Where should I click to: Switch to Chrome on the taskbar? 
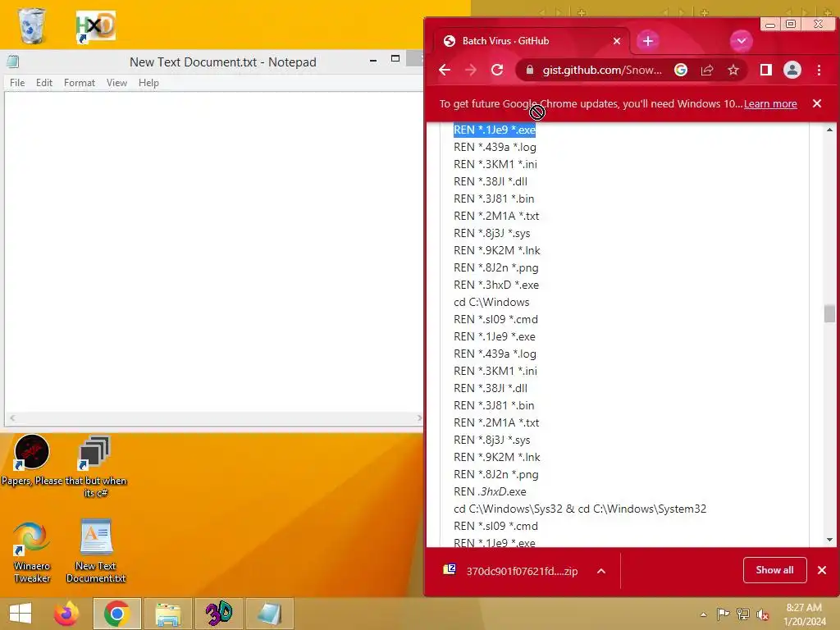tap(116, 614)
